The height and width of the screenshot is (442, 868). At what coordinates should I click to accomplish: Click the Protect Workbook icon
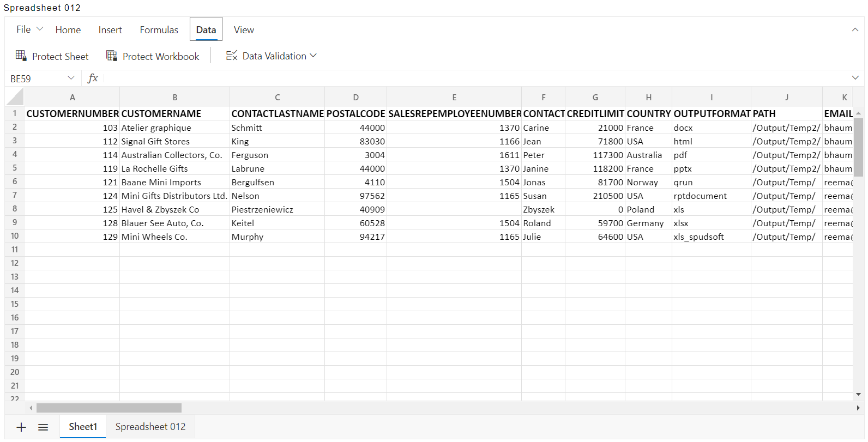pos(112,56)
